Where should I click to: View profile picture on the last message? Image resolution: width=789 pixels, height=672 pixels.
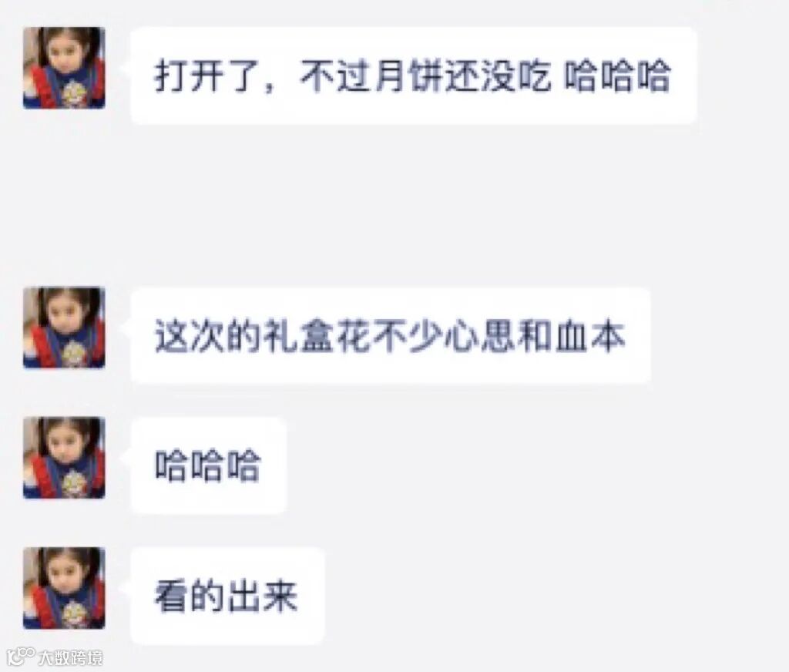[64, 588]
